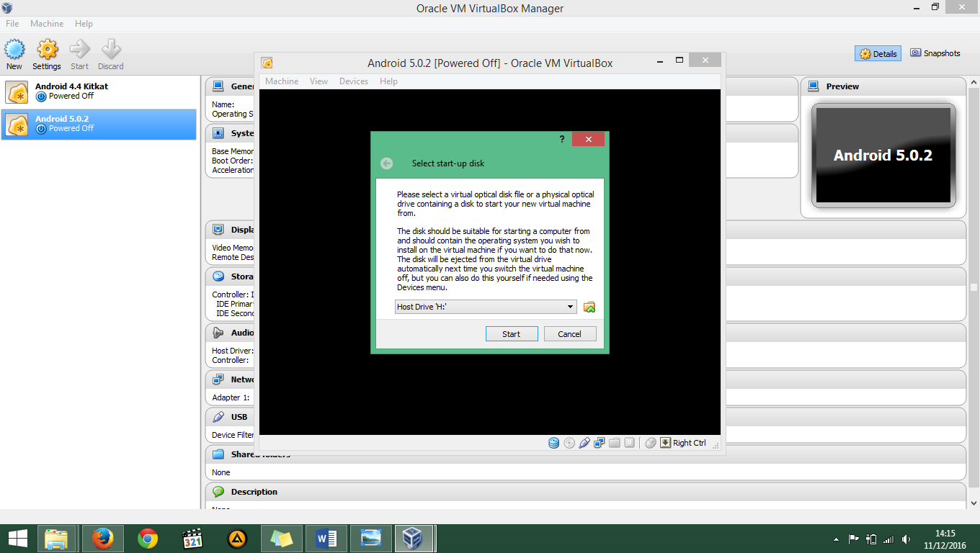
Task: Click the Start button in the dialog
Action: click(x=511, y=334)
